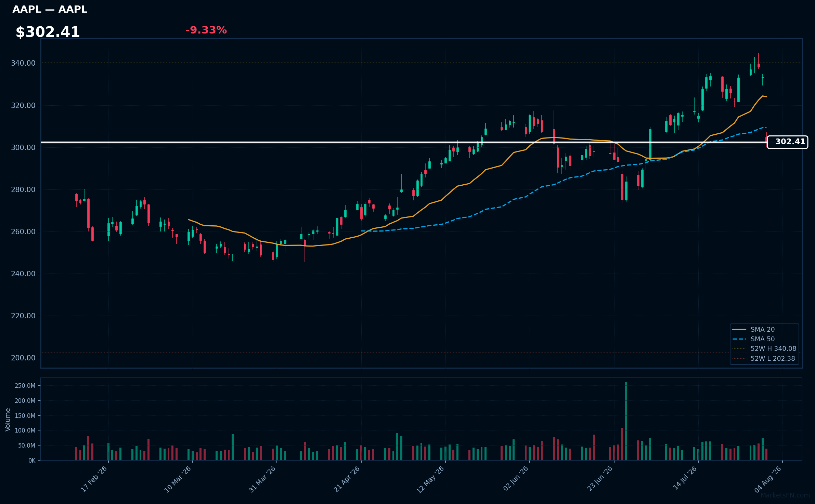Click the 320.00 price axis label
The image size is (815, 504).
23,106
